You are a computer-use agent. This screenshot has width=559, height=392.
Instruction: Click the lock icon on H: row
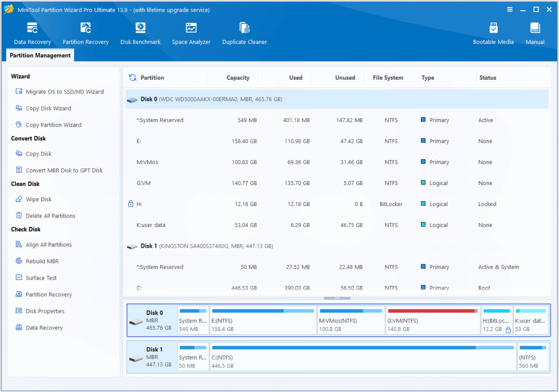pyautogui.click(x=131, y=204)
